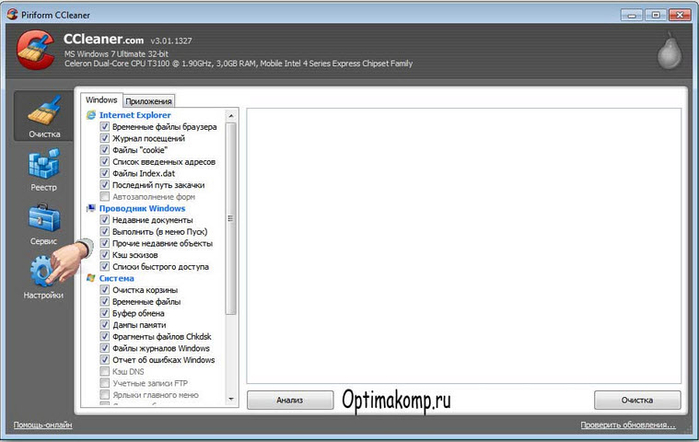
Task: Click the CCleaner logo in the header
Action: click(36, 50)
